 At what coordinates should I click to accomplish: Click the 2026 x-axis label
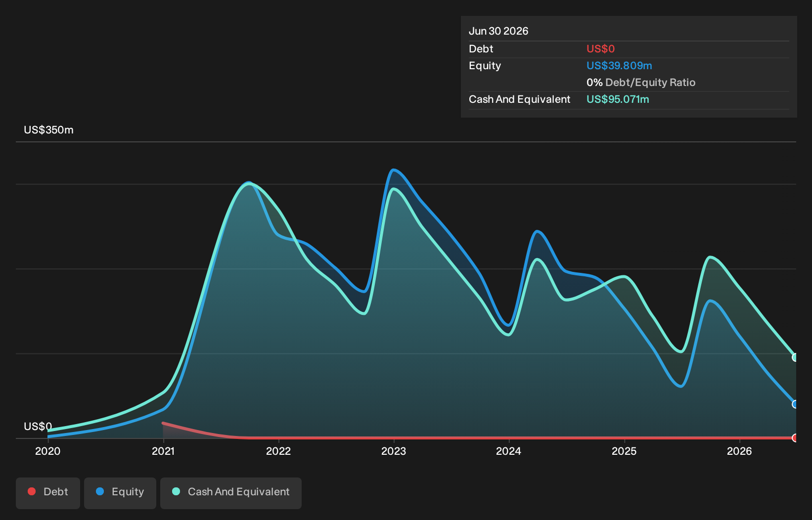coord(739,451)
